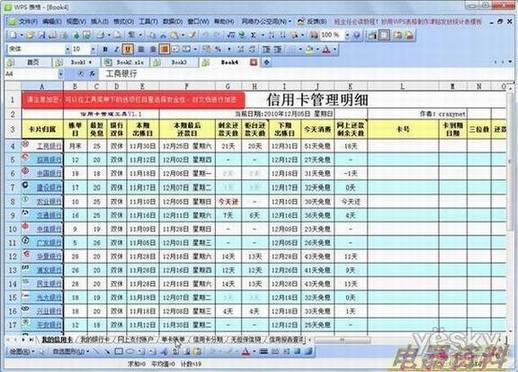Click the formula bar showing 工商银行

300,74
